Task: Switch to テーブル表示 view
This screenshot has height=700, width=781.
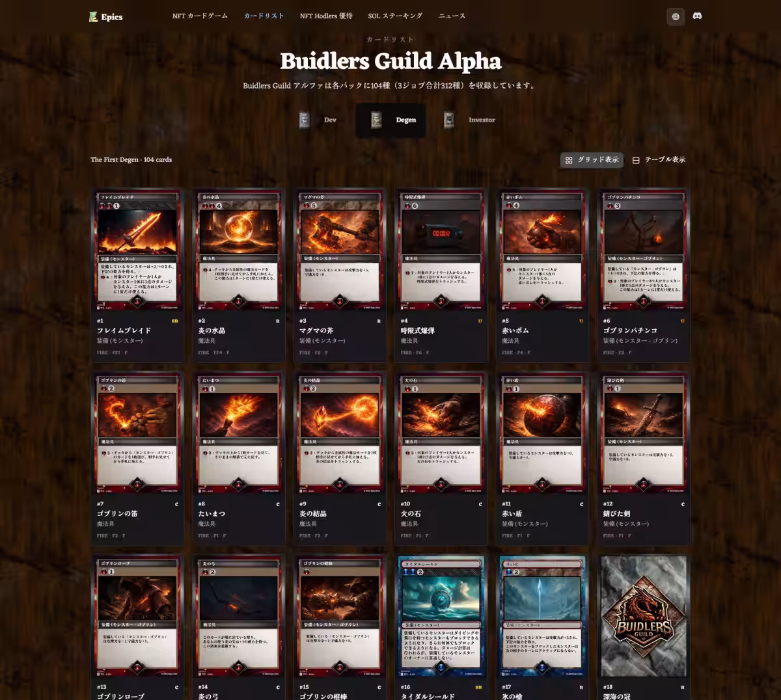Action: click(659, 160)
